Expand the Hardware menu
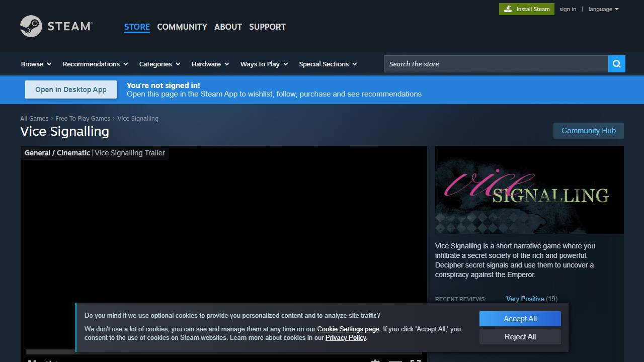The width and height of the screenshot is (644, 362). tap(210, 64)
